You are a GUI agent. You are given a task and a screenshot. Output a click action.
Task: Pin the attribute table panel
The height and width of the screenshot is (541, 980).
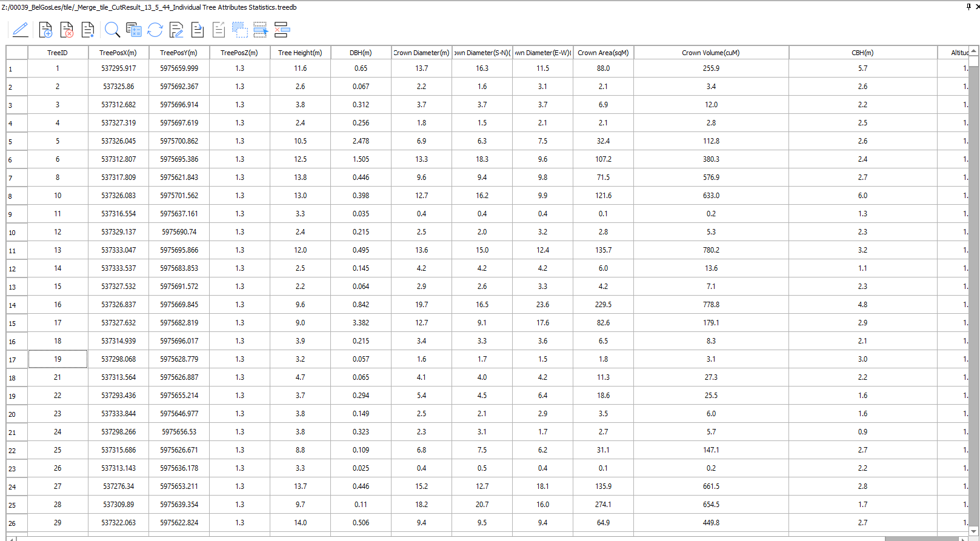(x=968, y=7)
